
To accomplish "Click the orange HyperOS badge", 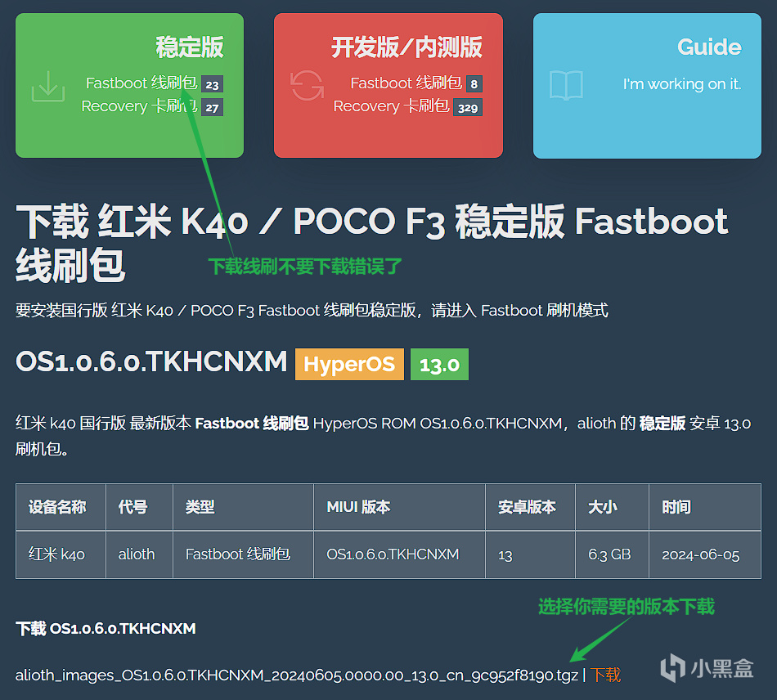I will (x=349, y=364).
